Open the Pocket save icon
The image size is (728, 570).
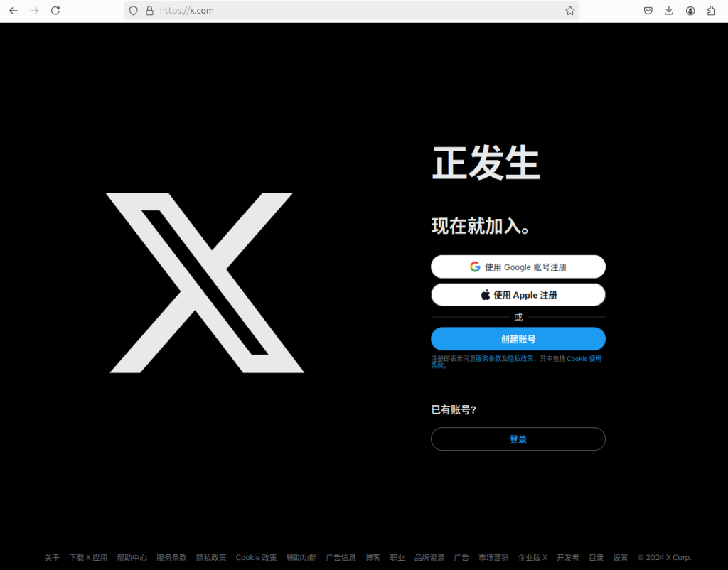(648, 11)
